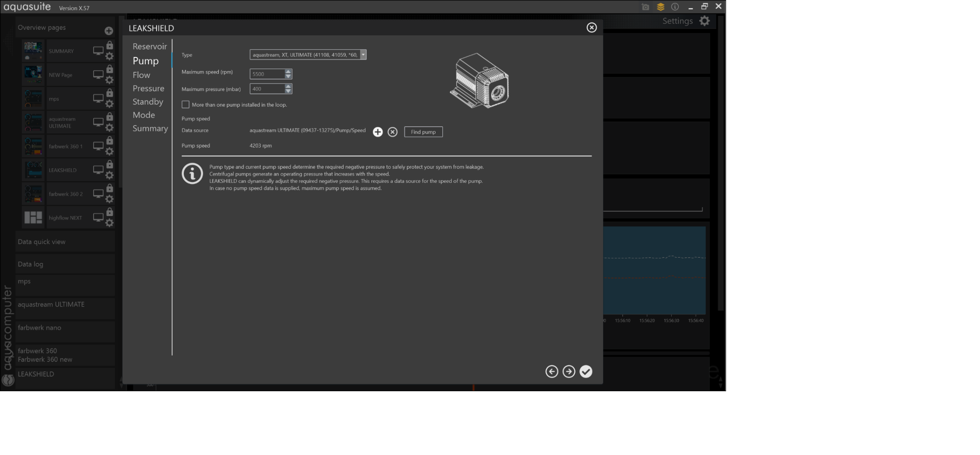Viewport: 980px width, 455px height.
Task: Open gear for aquastream ULTIMATE overview page
Action: point(109,128)
